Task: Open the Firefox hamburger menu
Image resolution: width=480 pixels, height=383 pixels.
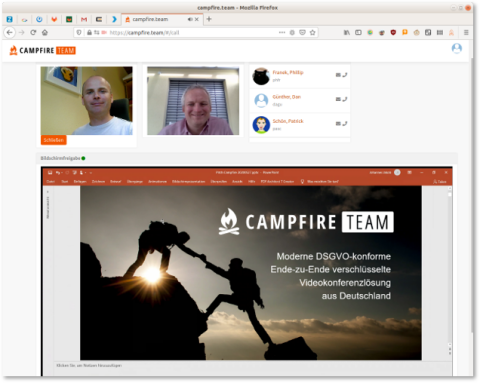Action: (x=466, y=32)
